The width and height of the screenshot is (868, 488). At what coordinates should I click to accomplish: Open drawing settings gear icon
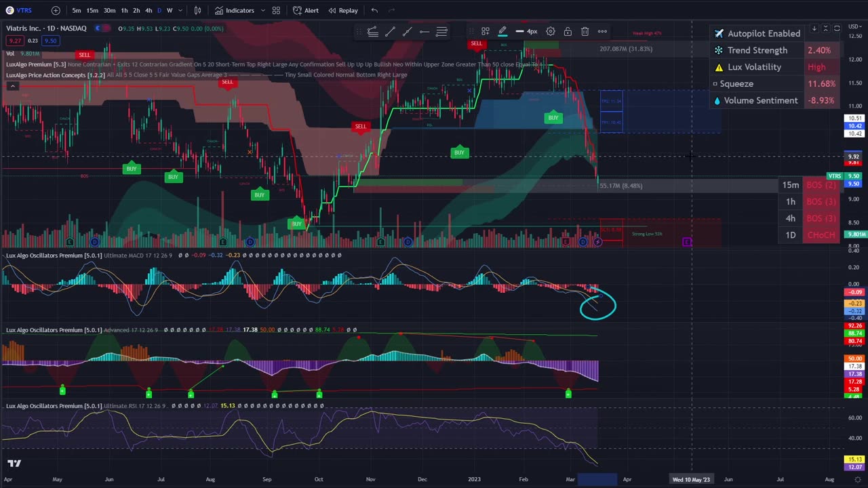(551, 31)
